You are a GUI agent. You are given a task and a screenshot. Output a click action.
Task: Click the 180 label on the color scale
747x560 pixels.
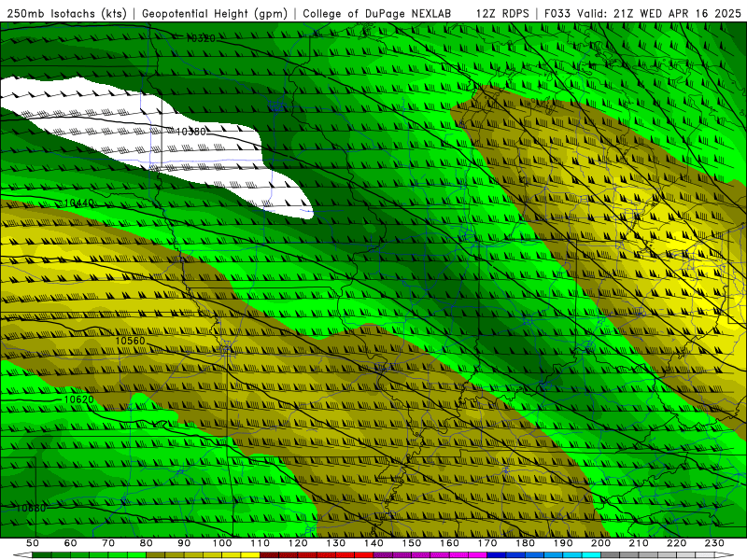coord(525,543)
